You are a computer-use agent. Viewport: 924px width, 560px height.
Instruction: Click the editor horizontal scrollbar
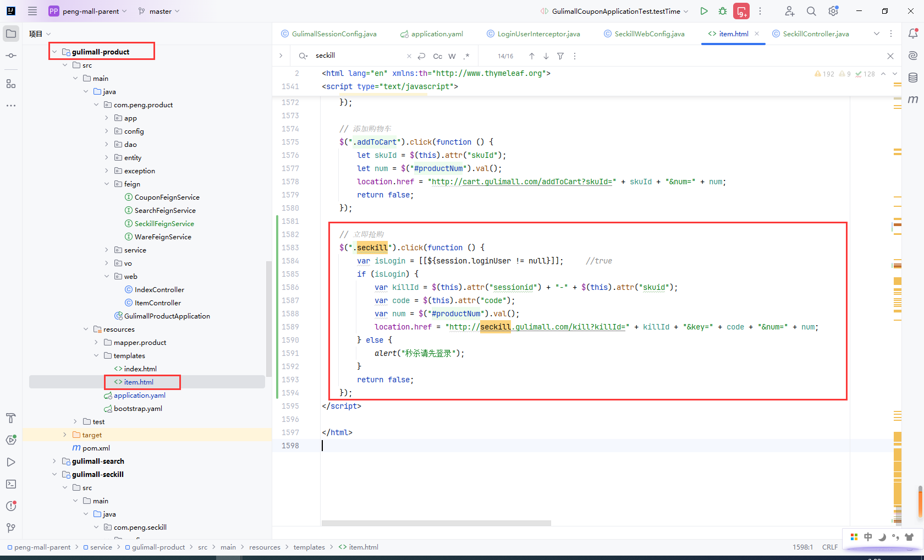[x=436, y=523]
